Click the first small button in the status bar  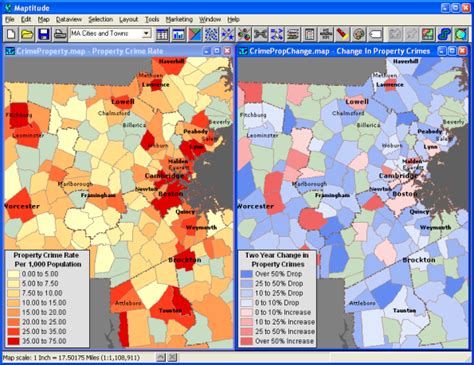coord(161,357)
